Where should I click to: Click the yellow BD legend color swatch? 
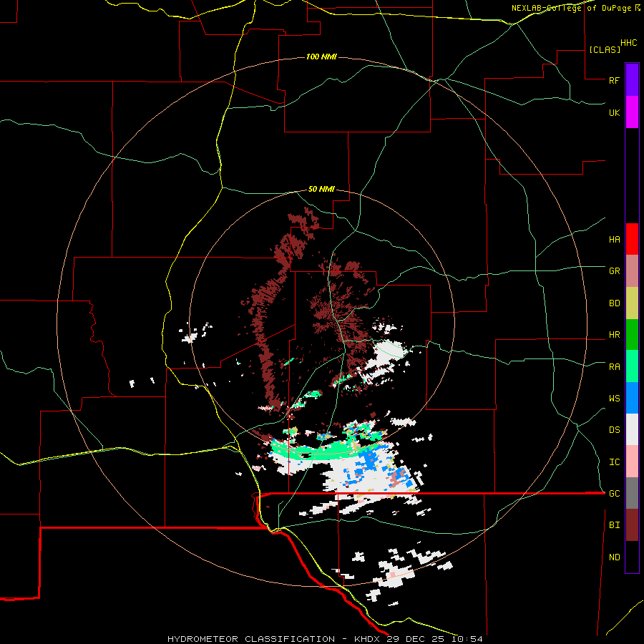click(x=632, y=303)
